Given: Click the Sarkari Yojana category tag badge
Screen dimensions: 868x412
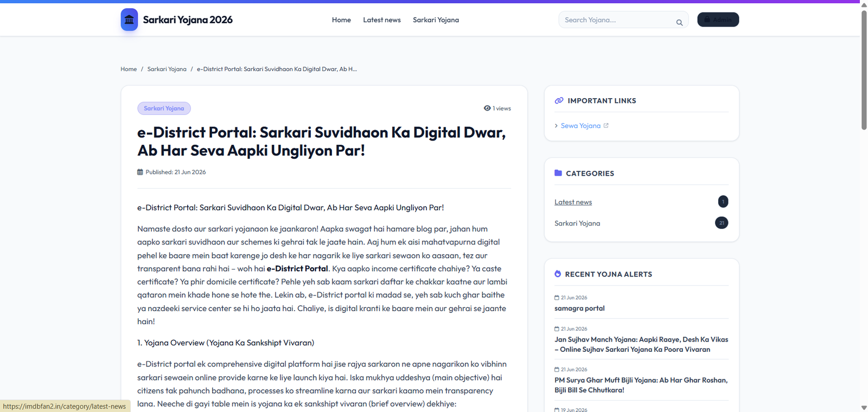Looking at the screenshot, I should pyautogui.click(x=164, y=108).
